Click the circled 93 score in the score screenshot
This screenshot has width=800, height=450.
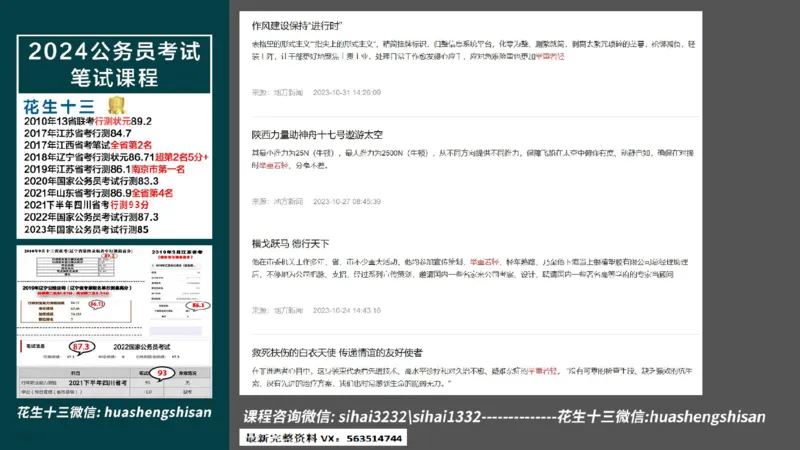coord(162,373)
